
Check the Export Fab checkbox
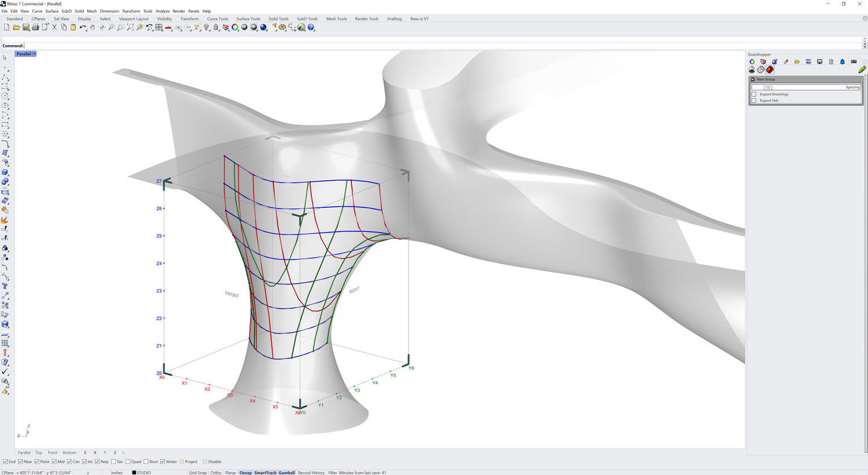(x=753, y=100)
